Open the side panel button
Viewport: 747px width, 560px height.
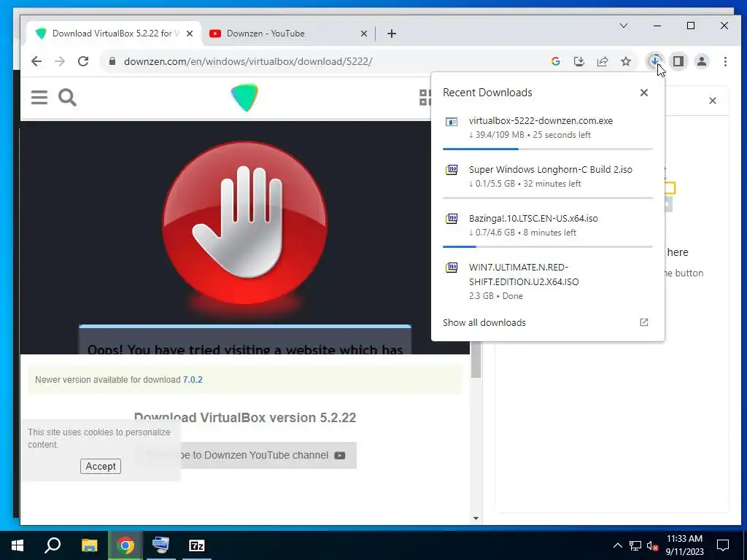[678, 61]
